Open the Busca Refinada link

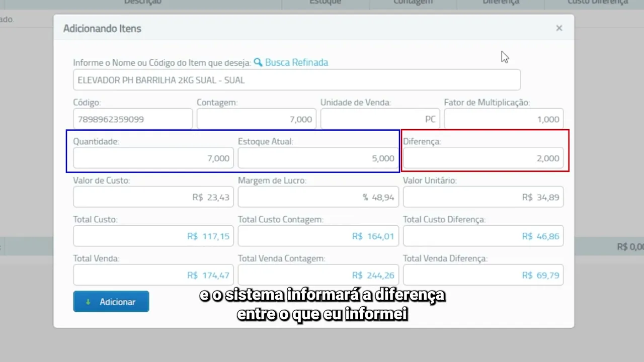coord(296,62)
